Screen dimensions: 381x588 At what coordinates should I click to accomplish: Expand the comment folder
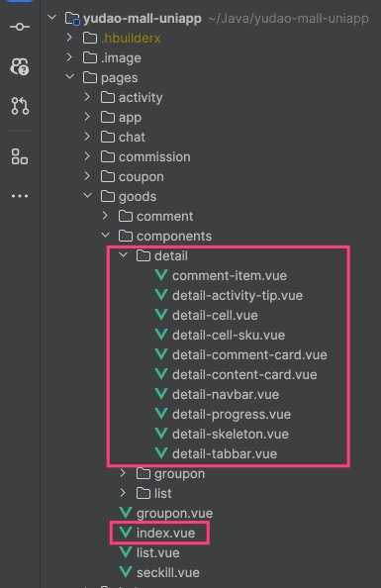pyautogui.click(x=105, y=216)
